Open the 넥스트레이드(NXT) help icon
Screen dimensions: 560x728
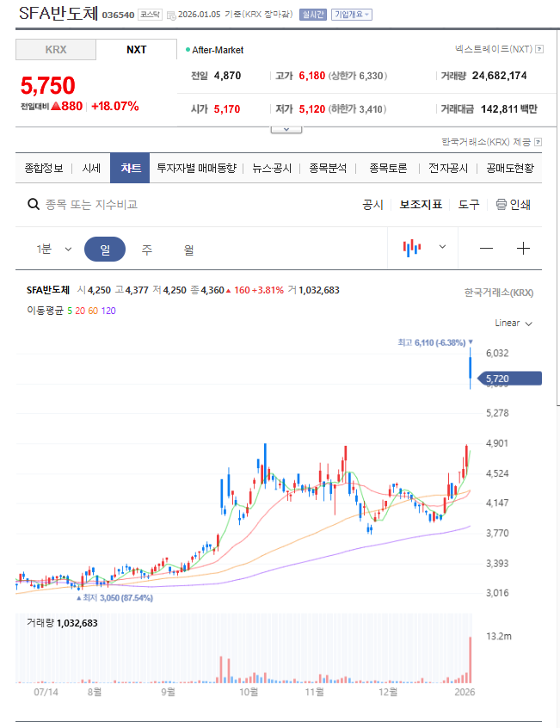539,49
